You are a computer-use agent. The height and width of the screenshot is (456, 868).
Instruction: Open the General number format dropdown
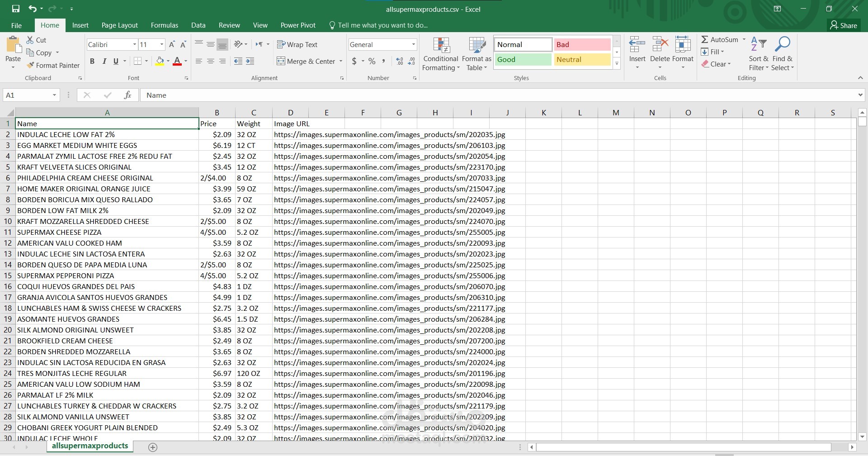413,44
